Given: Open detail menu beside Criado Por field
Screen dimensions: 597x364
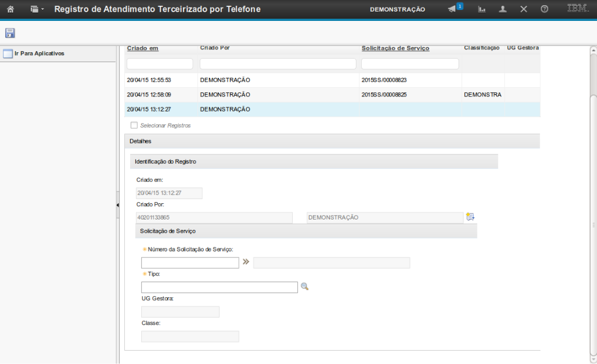Looking at the screenshot, I should 470,217.
